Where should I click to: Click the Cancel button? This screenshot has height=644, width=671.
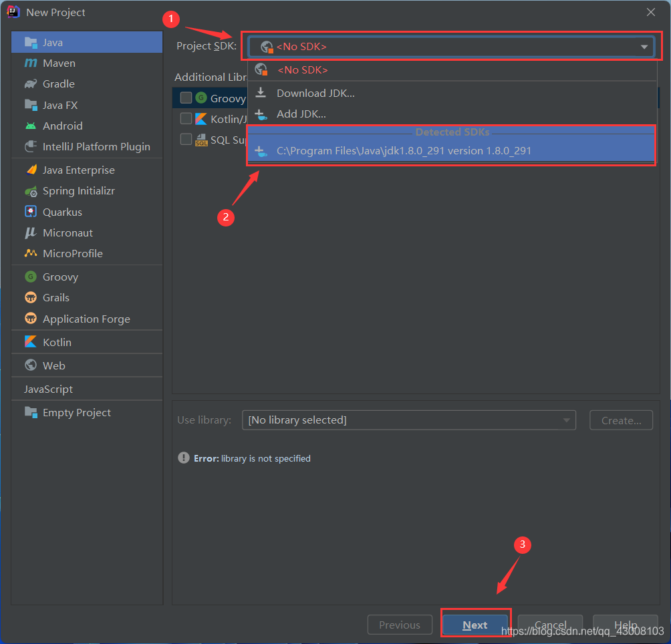click(550, 625)
